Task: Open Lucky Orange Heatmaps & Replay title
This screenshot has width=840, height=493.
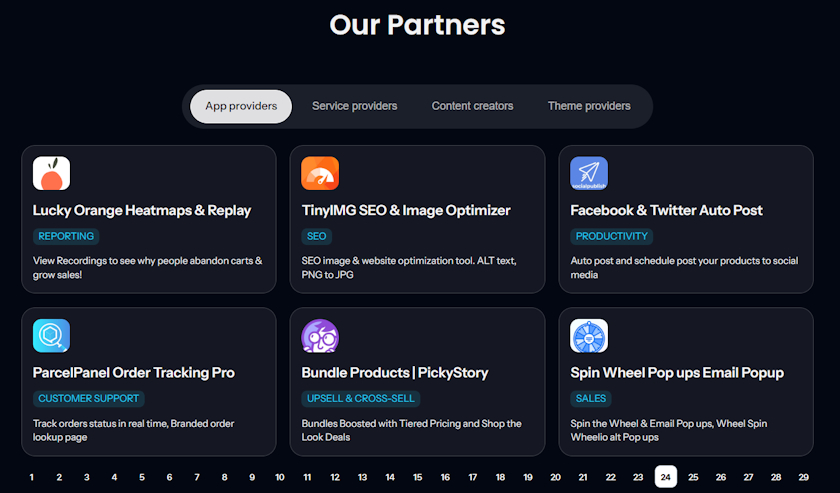Action: [142, 211]
